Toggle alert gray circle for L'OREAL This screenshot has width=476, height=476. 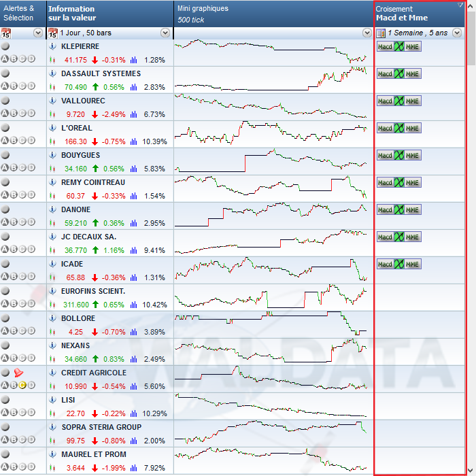point(5,128)
